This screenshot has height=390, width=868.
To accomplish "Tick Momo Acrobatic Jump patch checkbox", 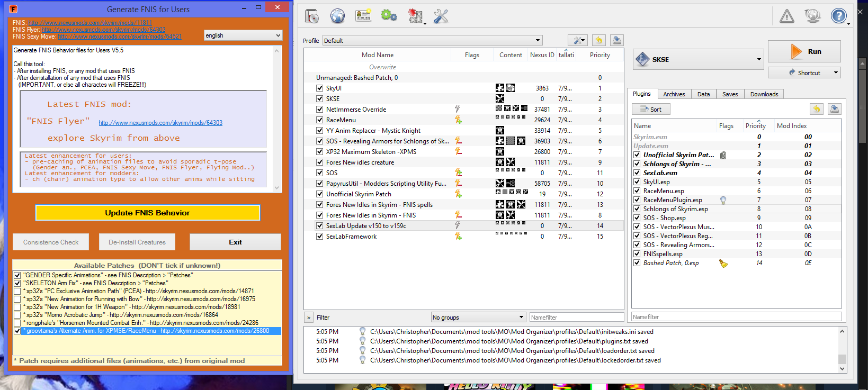I will [x=17, y=315].
